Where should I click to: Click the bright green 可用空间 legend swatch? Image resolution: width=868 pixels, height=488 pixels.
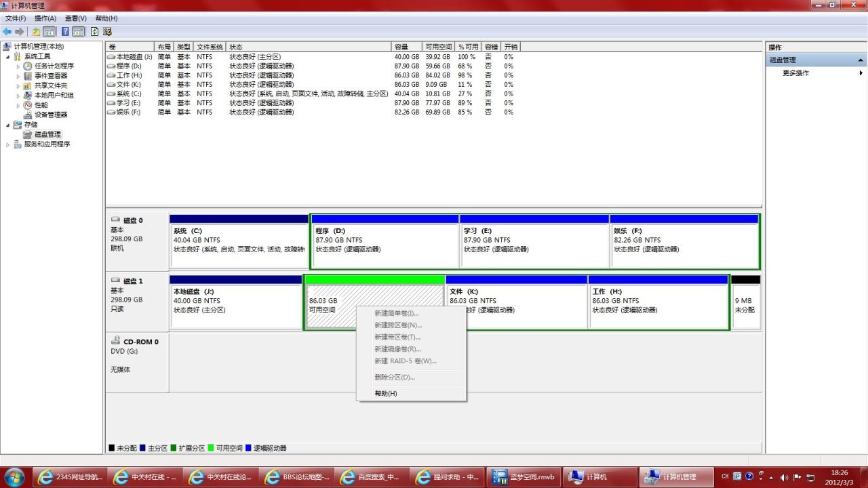click(211, 448)
